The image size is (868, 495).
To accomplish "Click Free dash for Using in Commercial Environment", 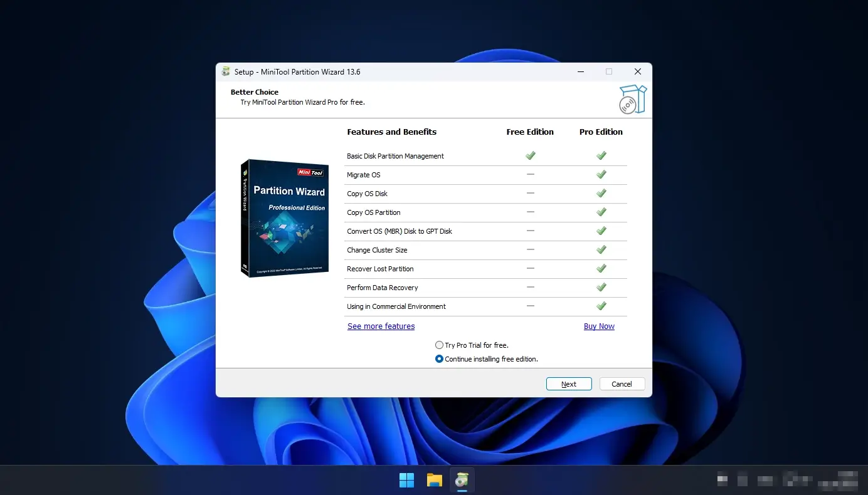I will point(531,306).
